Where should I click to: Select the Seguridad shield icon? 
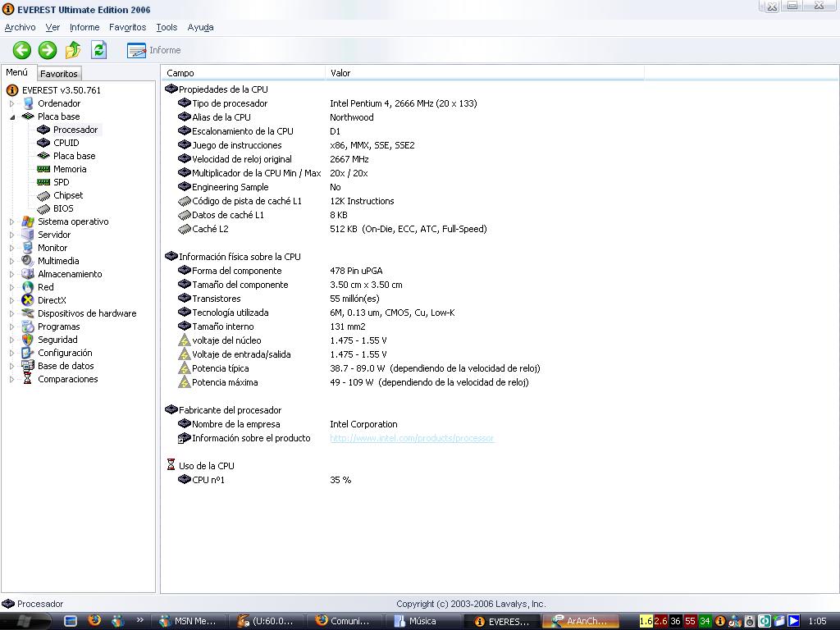pos(28,340)
